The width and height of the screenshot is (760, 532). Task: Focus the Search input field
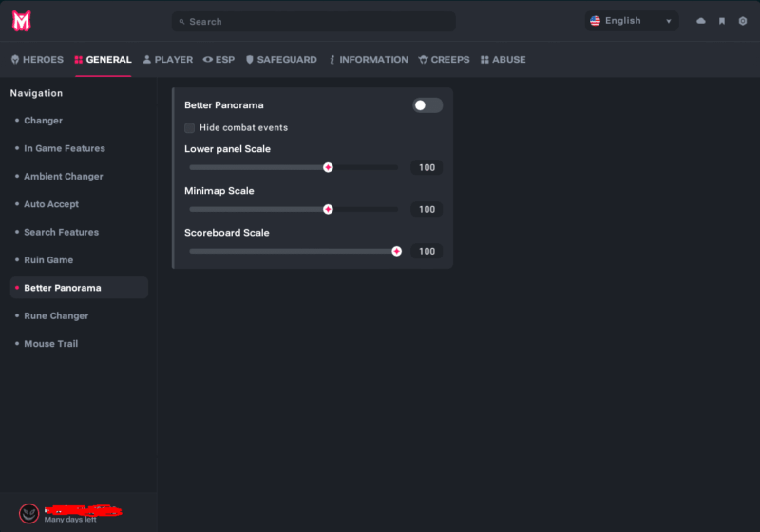[x=313, y=22]
